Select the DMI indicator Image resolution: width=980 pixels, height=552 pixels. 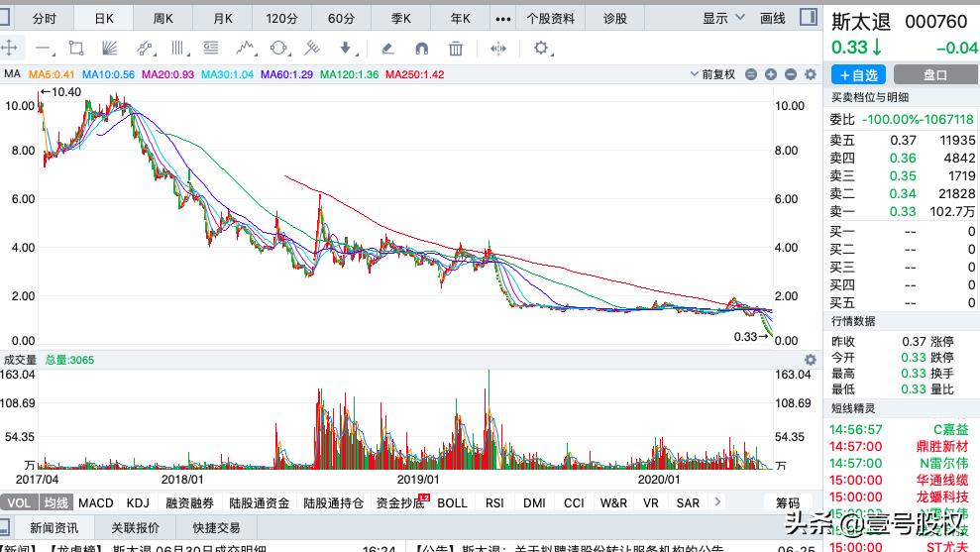(534, 502)
